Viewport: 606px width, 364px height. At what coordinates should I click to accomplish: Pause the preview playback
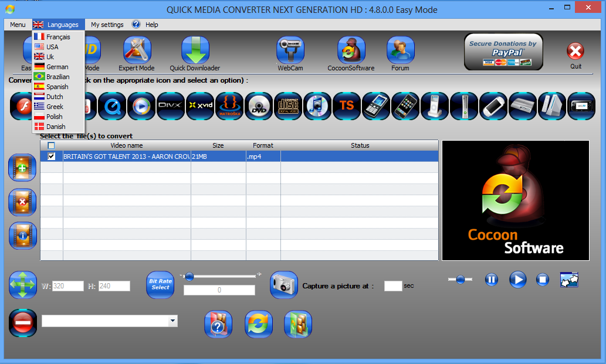coord(491,280)
